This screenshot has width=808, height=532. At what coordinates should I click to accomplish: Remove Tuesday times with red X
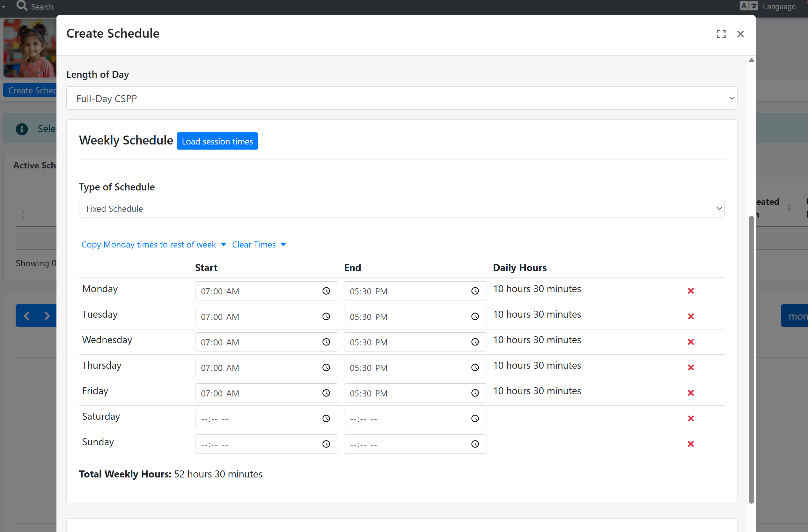point(691,316)
